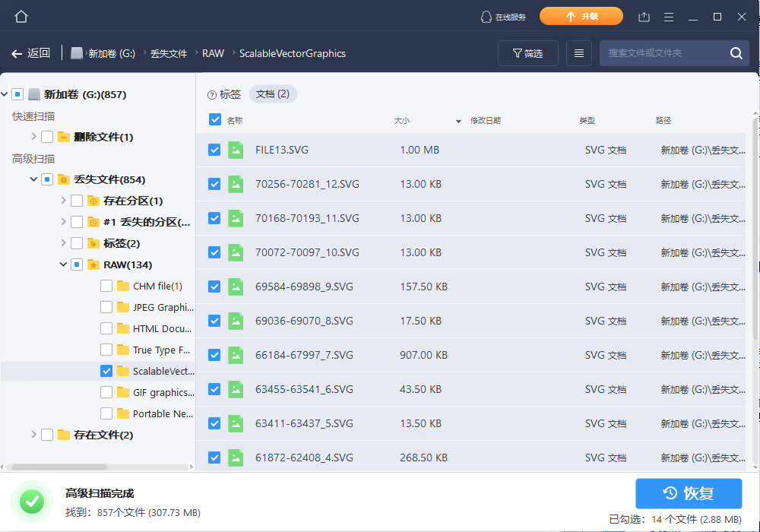Click the home icon in title bar
This screenshot has width=760, height=532.
click(x=21, y=17)
